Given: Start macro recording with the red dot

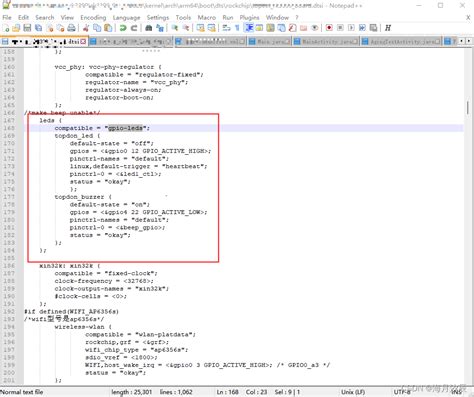Looking at the screenshot, I should [329, 28].
